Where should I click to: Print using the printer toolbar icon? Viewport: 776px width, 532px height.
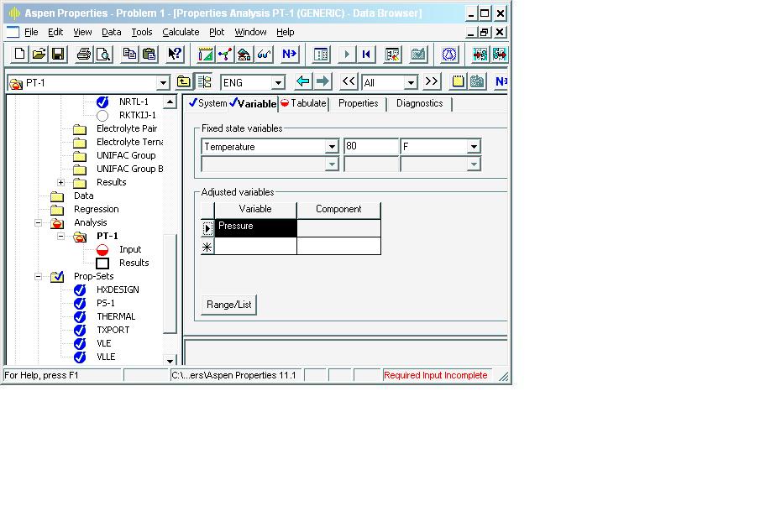tap(84, 54)
